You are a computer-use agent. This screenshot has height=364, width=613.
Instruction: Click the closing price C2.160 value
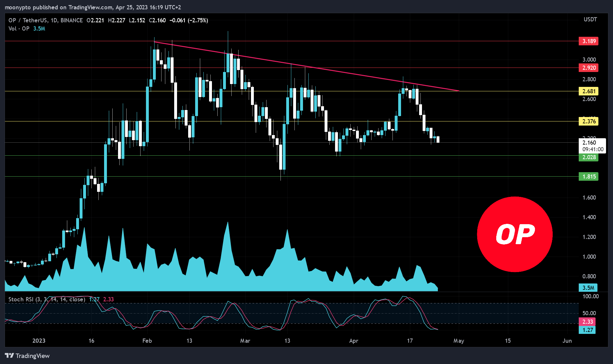[x=157, y=20]
